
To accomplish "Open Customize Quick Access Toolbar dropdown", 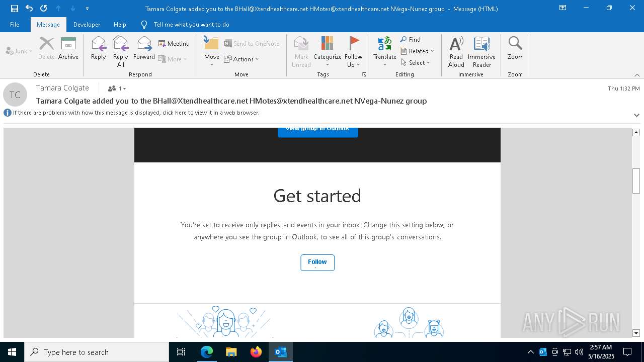I will click(88, 9).
